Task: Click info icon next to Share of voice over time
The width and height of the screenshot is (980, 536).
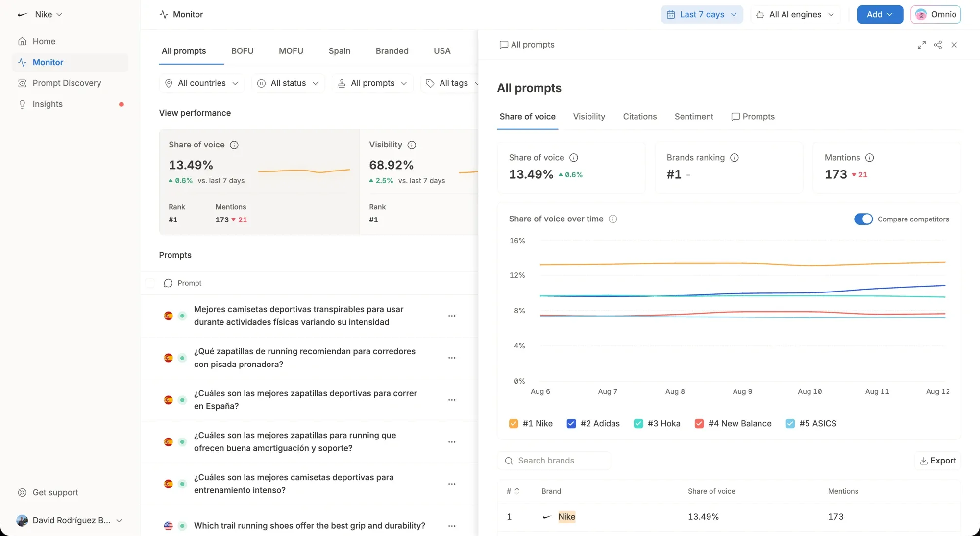Action: click(613, 219)
